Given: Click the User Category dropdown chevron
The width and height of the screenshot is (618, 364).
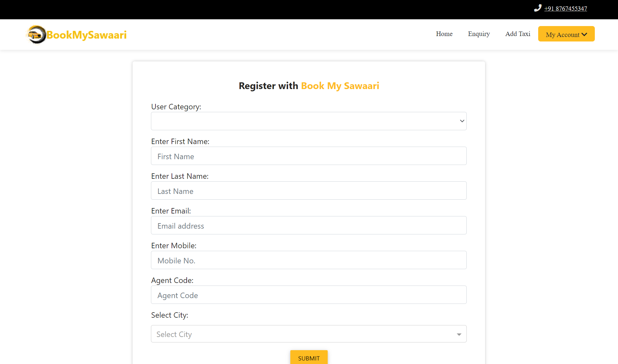Looking at the screenshot, I should [x=462, y=121].
